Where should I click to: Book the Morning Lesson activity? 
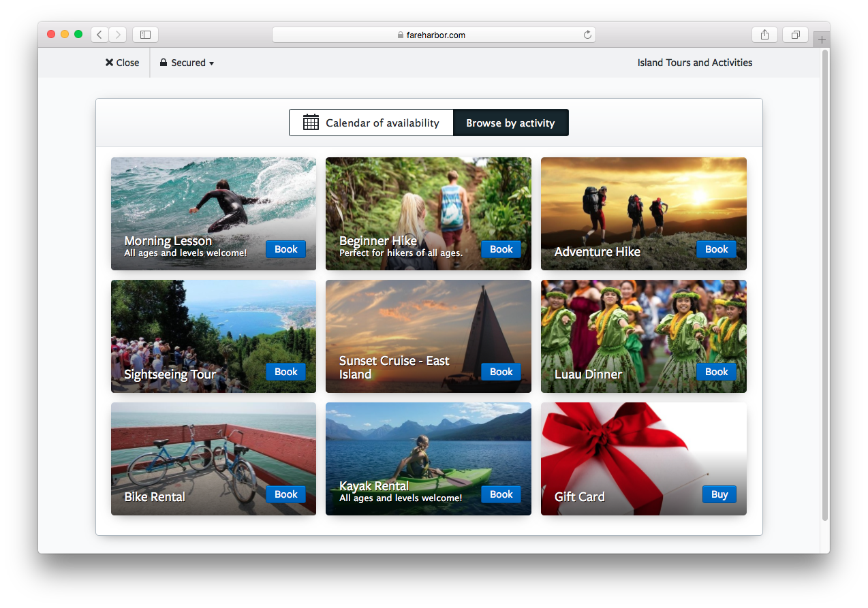pyautogui.click(x=285, y=249)
